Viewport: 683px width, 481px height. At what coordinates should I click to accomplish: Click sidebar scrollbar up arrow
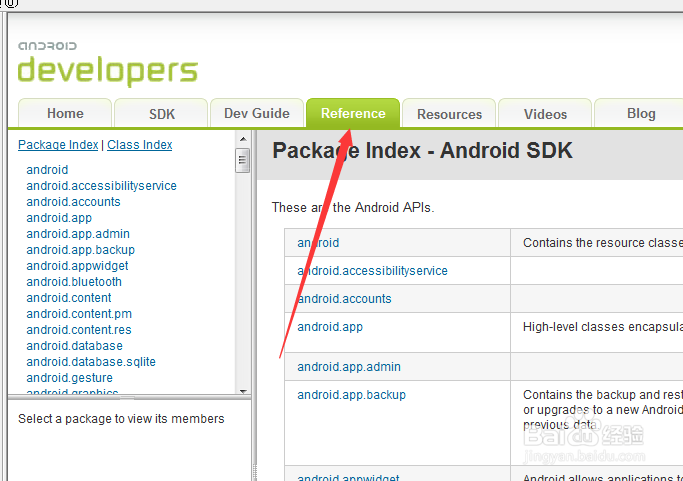click(x=243, y=139)
